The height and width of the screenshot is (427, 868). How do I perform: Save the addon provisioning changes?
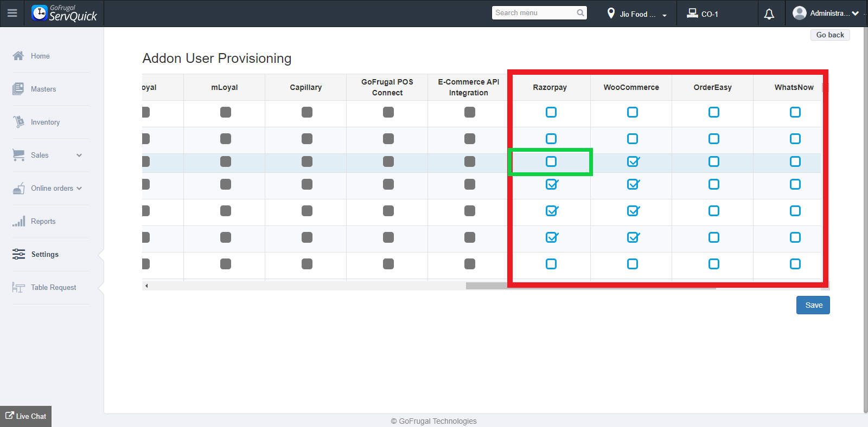coord(813,305)
